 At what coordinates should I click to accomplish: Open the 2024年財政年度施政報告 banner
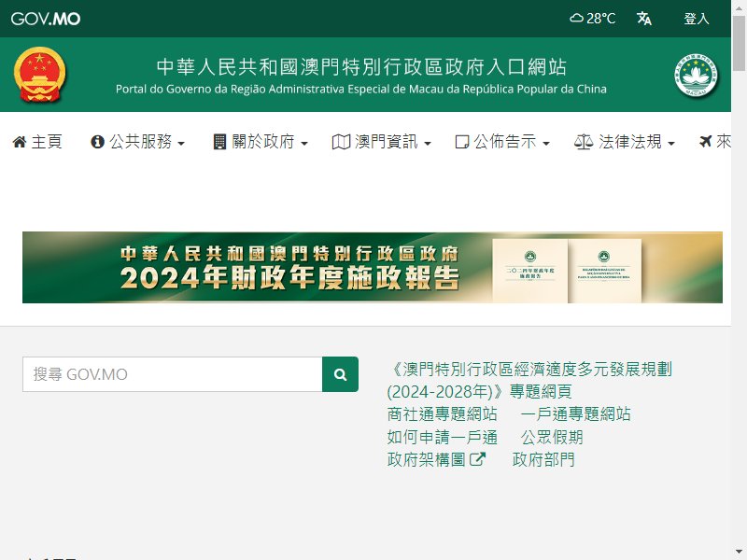(x=373, y=267)
